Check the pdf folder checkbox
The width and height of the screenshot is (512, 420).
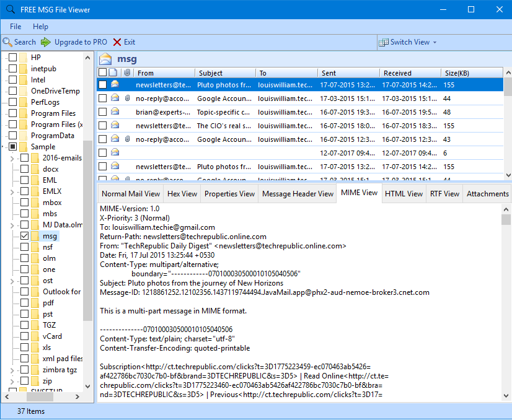click(25, 303)
